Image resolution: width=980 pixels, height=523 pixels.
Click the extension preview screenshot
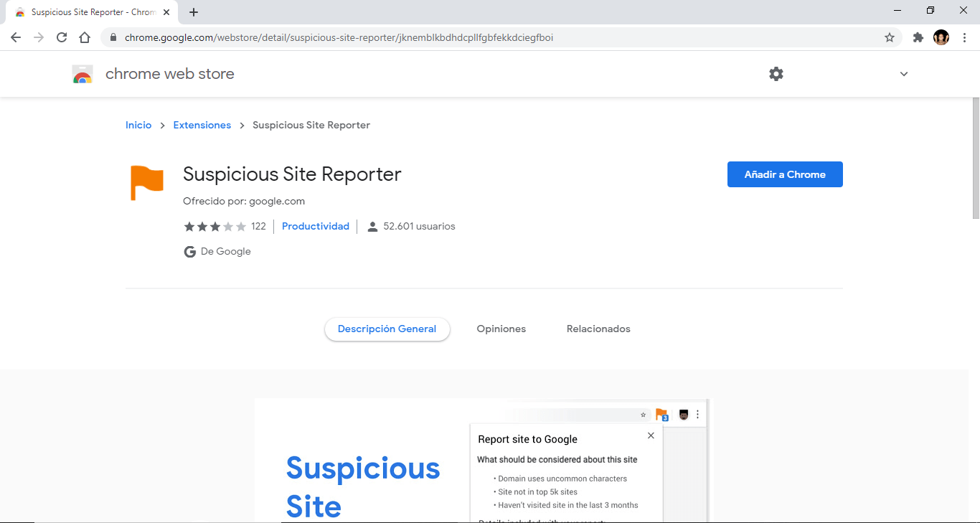pos(482,460)
